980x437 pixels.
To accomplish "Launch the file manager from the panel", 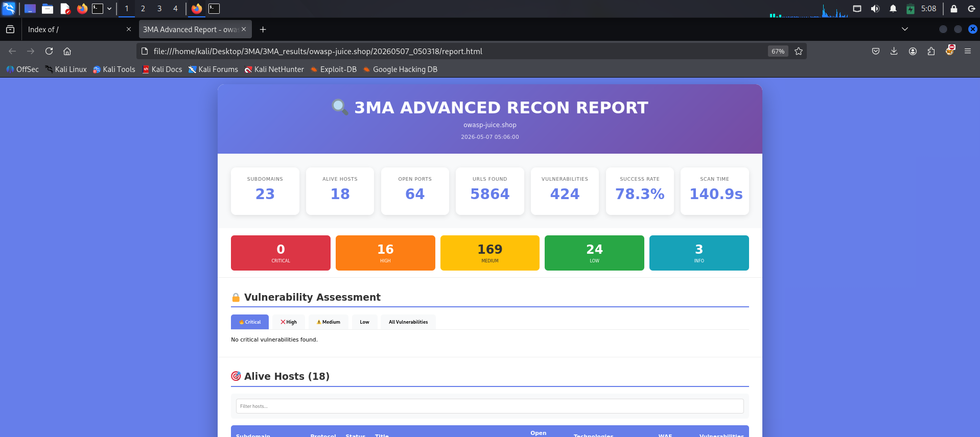I will (x=48, y=9).
